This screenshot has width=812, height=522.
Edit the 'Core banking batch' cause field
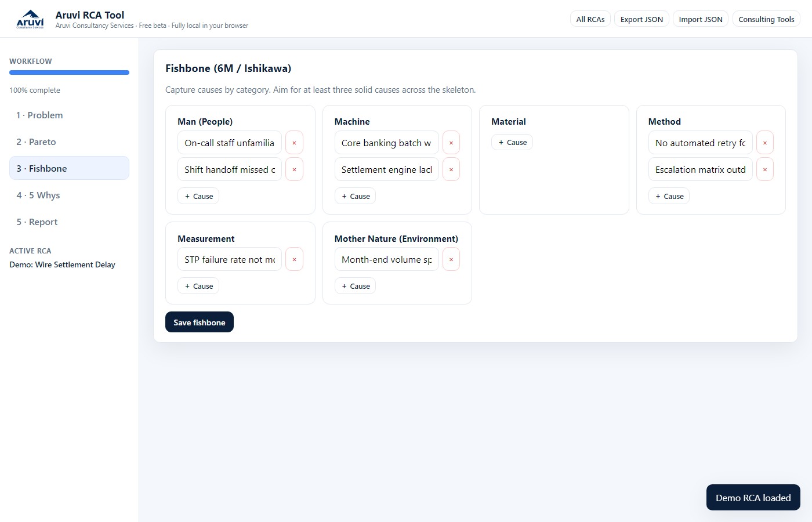pyautogui.click(x=387, y=143)
